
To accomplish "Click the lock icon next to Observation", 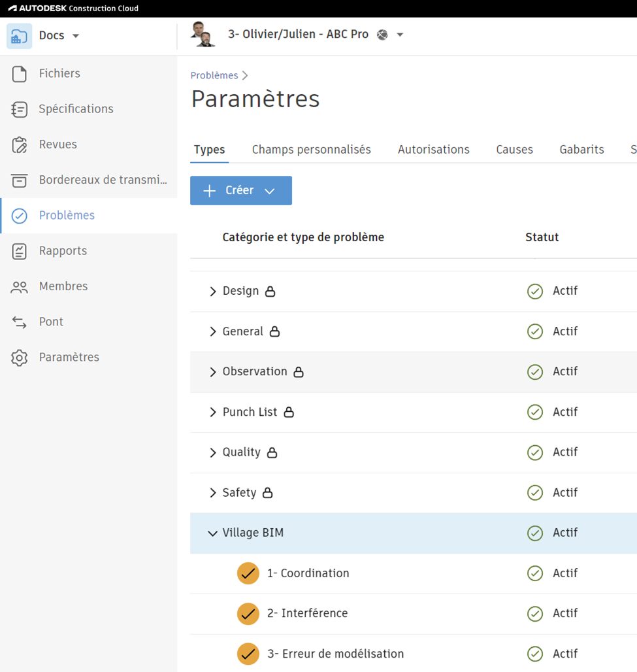I will tap(299, 371).
